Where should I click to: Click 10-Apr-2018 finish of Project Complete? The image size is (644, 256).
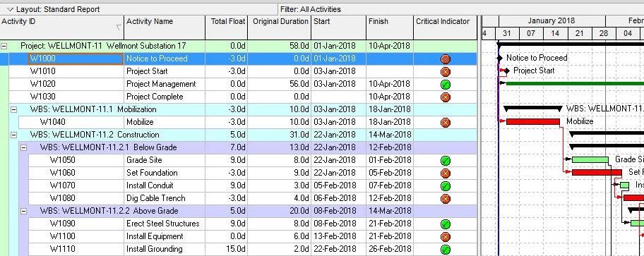pos(389,97)
